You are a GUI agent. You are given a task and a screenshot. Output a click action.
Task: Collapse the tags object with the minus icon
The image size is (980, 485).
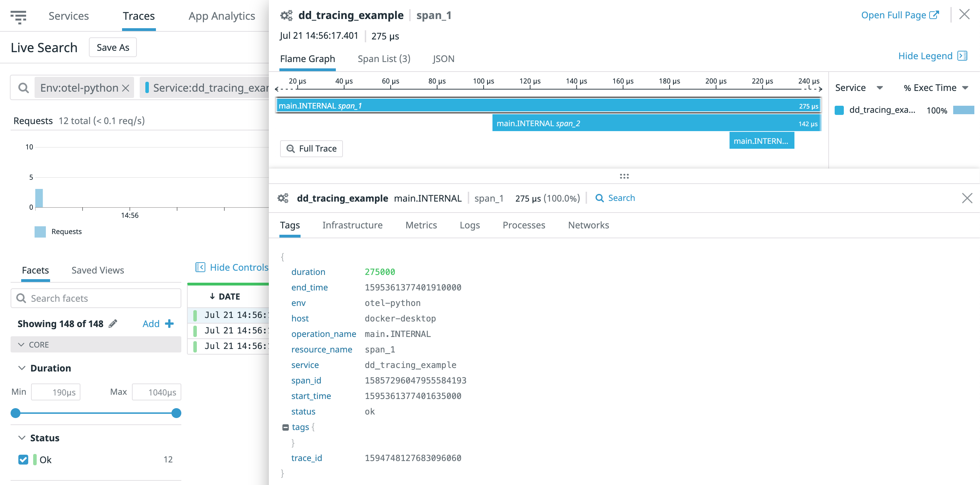pyautogui.click(x=285, y=427)
